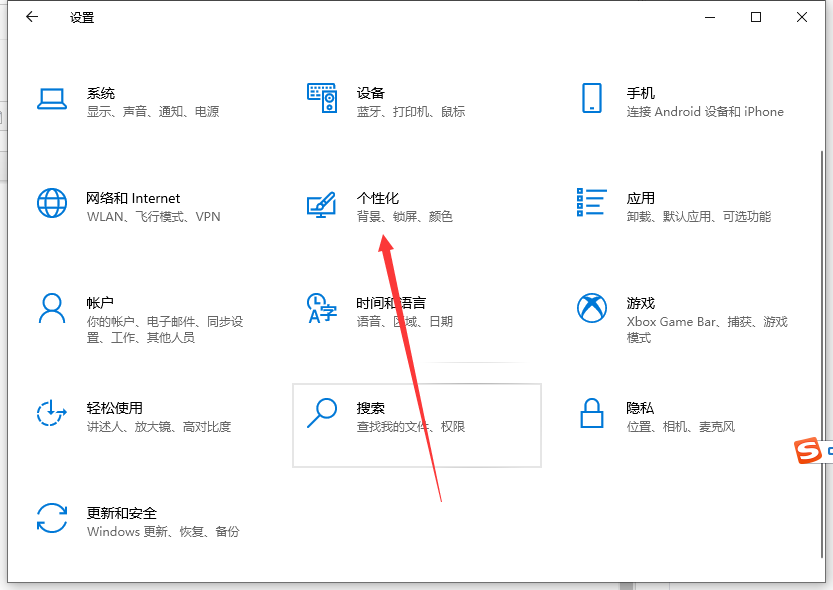Open the Xbox Gaming icon
Image resolution: width=833 pixels, height=590 pixels.
click(591, 308)
